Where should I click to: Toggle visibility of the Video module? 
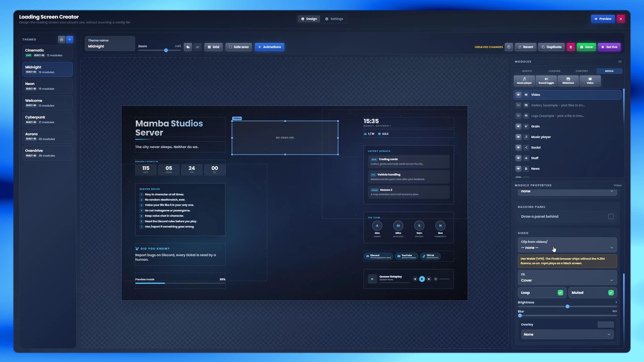click(x=518, y=95)
